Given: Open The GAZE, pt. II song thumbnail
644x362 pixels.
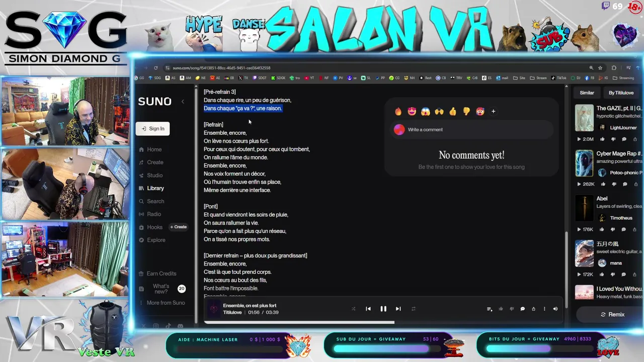Looking at the screenshot, I should click(x=584, y=118).
